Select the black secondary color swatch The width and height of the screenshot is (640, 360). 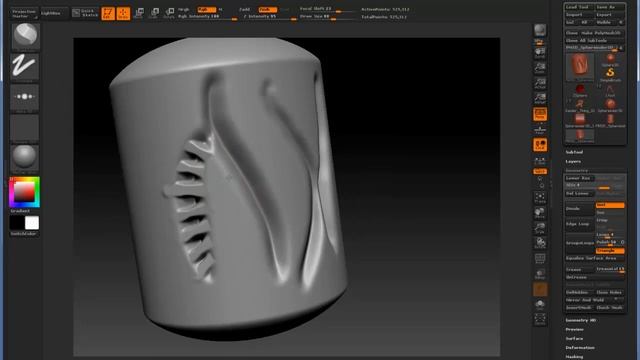[x=17, y=223]
